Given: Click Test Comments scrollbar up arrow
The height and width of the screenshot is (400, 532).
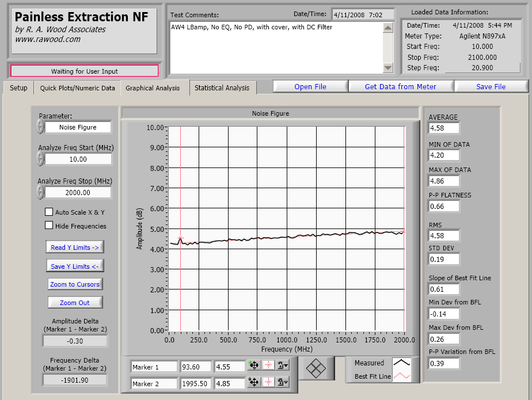Looking at the screenshot, I should (x=388, y=28).
